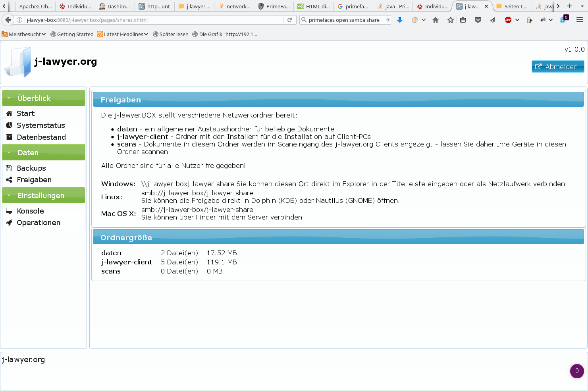Open the Greasemonkey dropdown arrow
The width and height of the screenshot is (588, 391).
(x=424, y=20)
